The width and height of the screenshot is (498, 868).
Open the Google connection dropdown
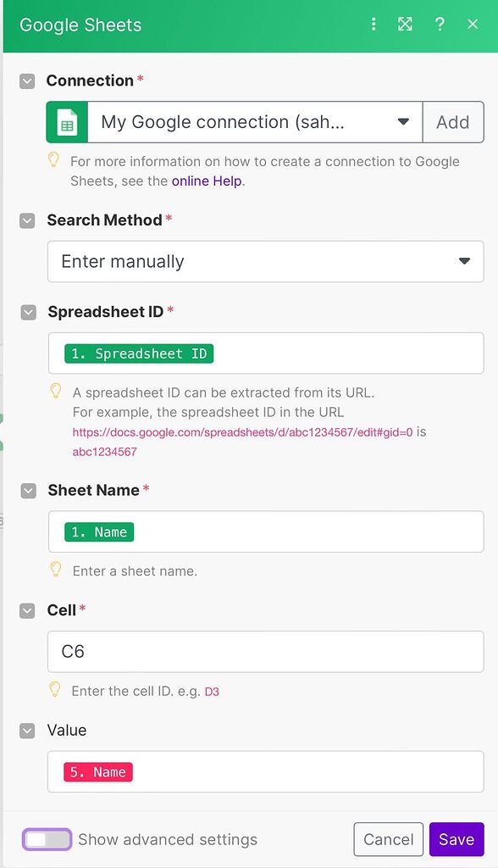(405, 122)
